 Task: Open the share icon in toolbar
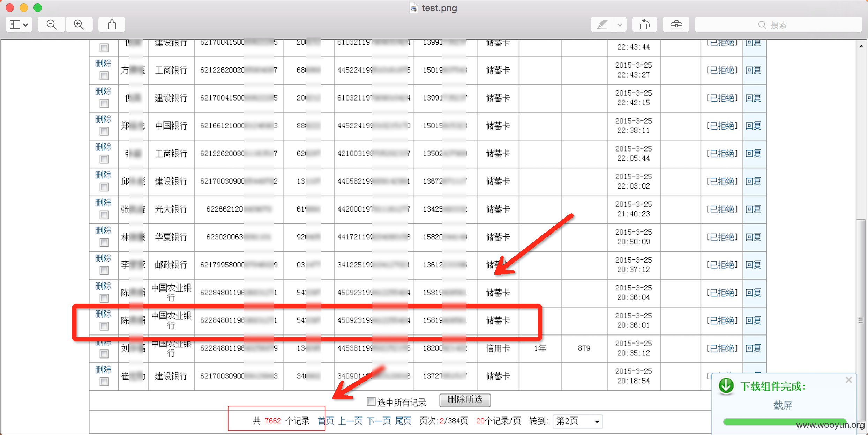(x=112, y=24)
